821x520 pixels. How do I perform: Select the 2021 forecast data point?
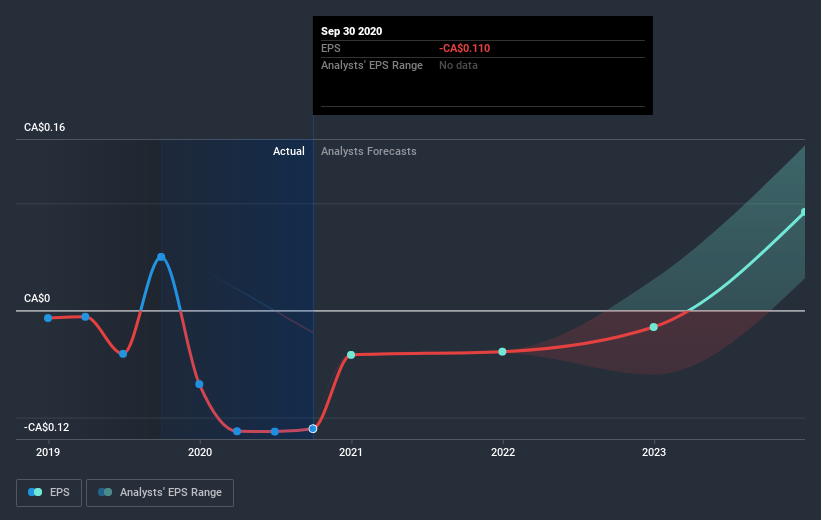click(x=351, y=355)
